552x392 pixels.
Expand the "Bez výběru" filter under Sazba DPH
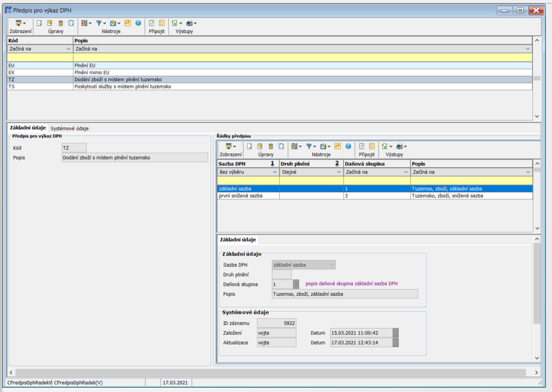(x=274, y=172)
